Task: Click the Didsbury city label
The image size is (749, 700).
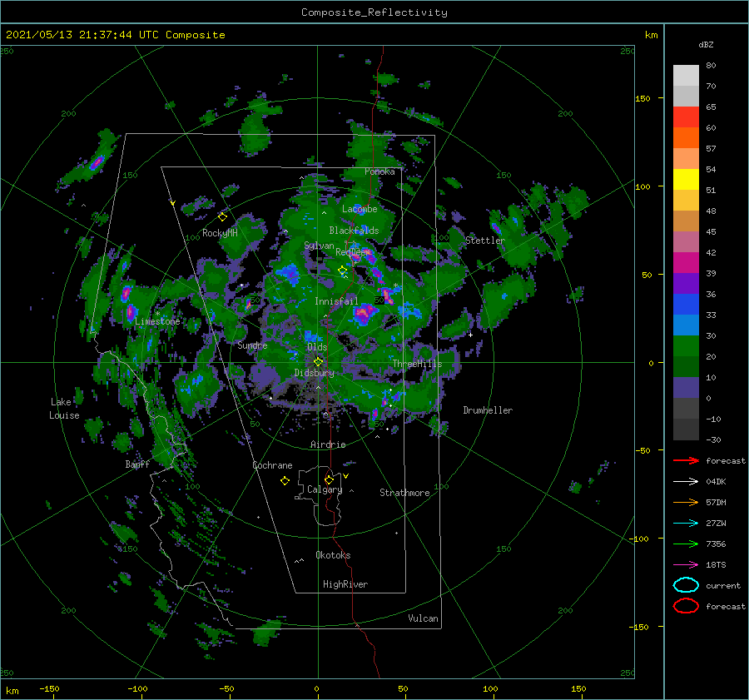Action: click(315, 373)
